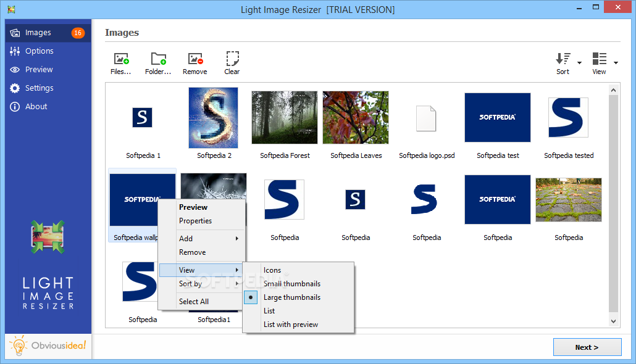Switch view to List mode

[269, 310]
